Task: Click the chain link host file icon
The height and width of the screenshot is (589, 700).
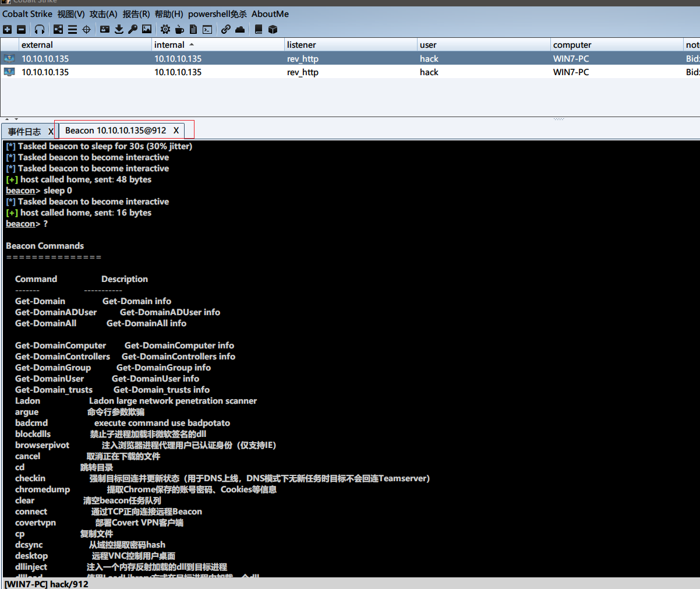Action: (225, 29)
